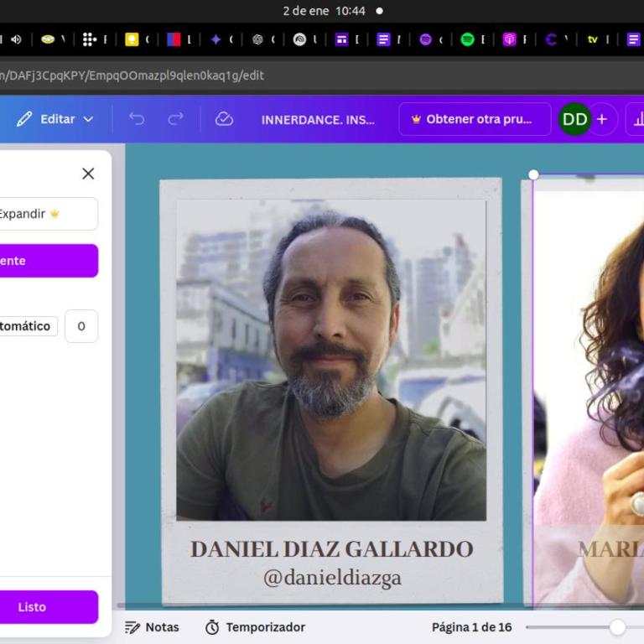Image resolution: width=644 pixels, height=644 pixels.
Task: Select the Automático rotation option
Action: 27,326
